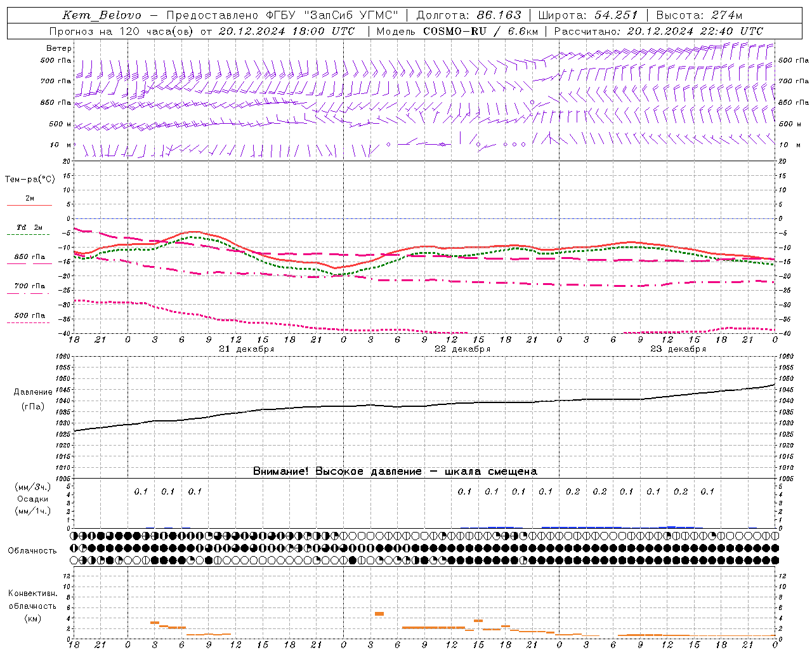Click the date label 23 декабря
This screenshot has width=812, height=650.
click(x=678, y=349)
